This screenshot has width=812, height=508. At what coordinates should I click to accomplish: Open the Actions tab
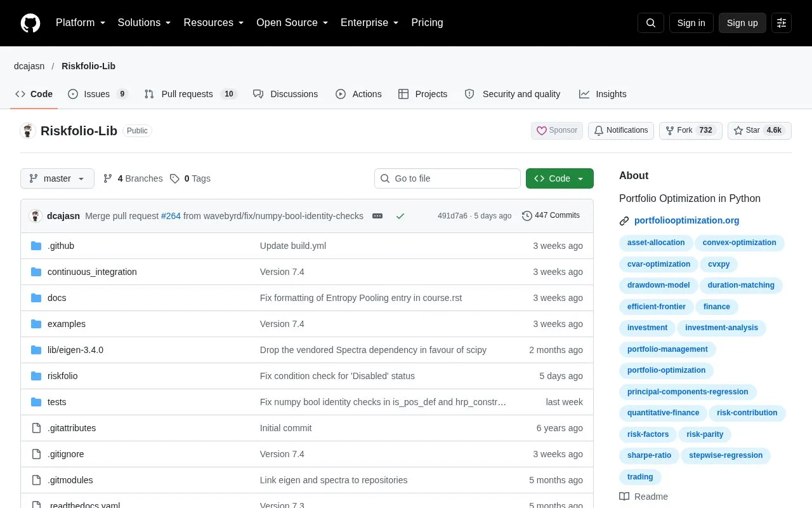click(358, 94)
